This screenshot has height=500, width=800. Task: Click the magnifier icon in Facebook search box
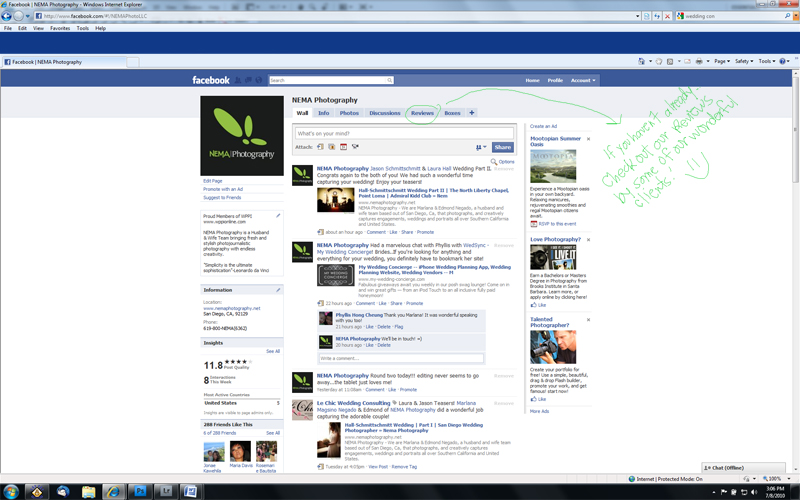coord(389,80)
